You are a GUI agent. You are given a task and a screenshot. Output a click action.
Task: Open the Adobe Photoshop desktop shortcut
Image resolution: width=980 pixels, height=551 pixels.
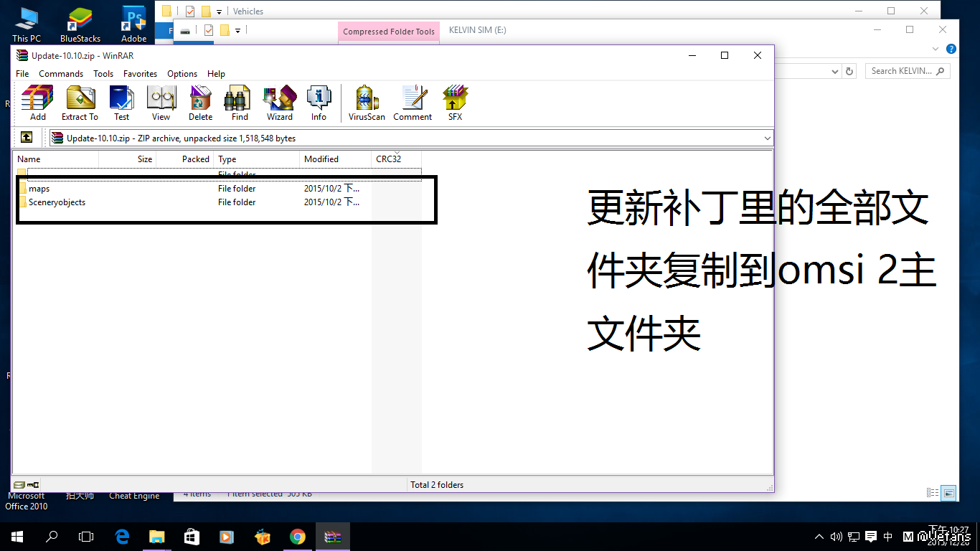pyautogui.click(x=134, y=24)
